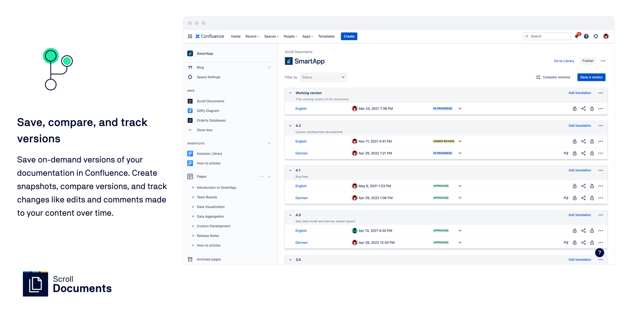Click share icon in 4.0 German row
The image size is (644, 314).
point(583,242)
